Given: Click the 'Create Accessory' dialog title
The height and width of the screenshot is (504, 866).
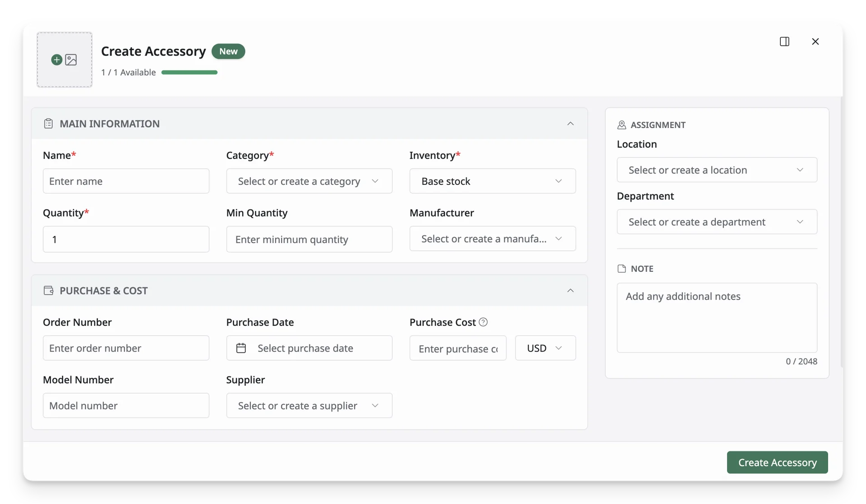Looking at the screenshot, I should 153,51.
